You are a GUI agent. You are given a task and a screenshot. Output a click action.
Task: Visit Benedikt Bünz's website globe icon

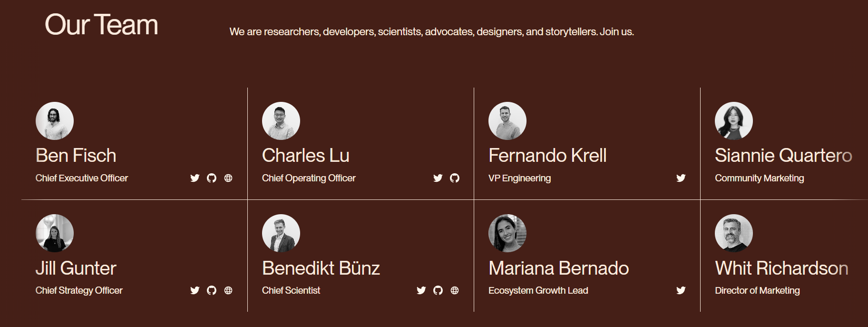[455, 290]
